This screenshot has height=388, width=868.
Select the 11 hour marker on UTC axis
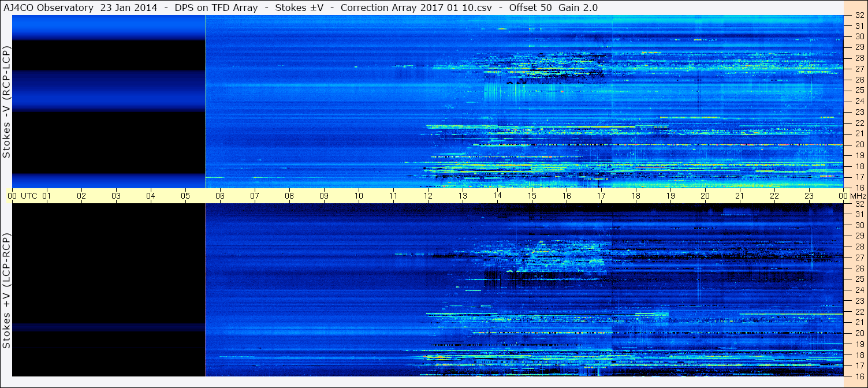(x=393, y=196)
